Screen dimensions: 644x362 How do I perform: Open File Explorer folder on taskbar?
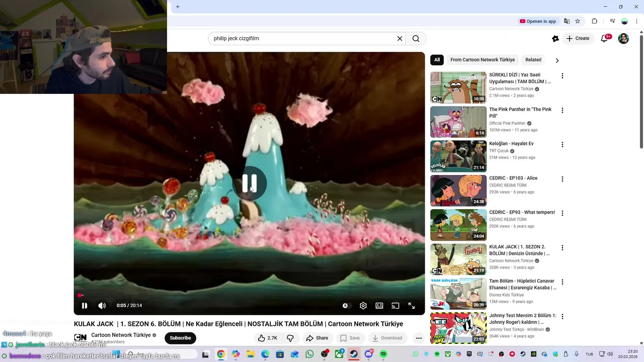pyautogui.click(x=251, y=354)
